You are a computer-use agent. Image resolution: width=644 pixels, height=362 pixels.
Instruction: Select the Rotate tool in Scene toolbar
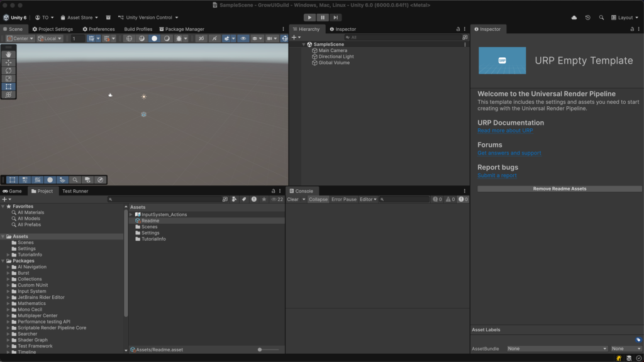pos(9,71)
